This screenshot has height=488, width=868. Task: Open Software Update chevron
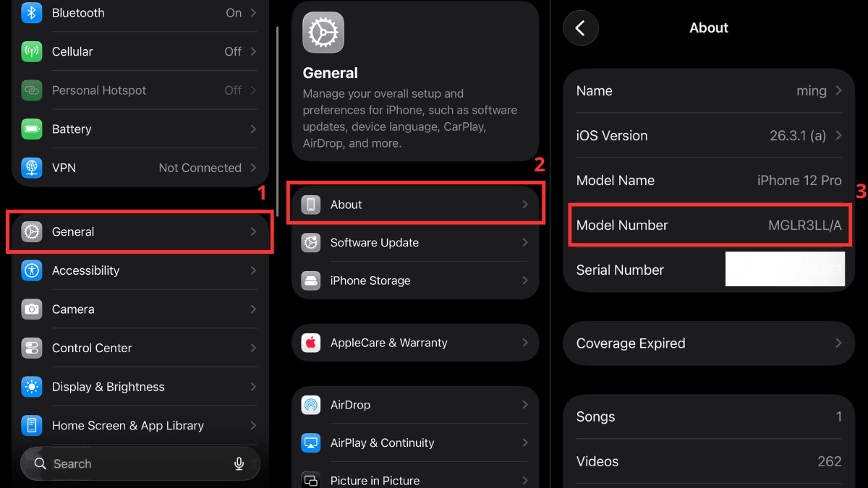[525, 243]
